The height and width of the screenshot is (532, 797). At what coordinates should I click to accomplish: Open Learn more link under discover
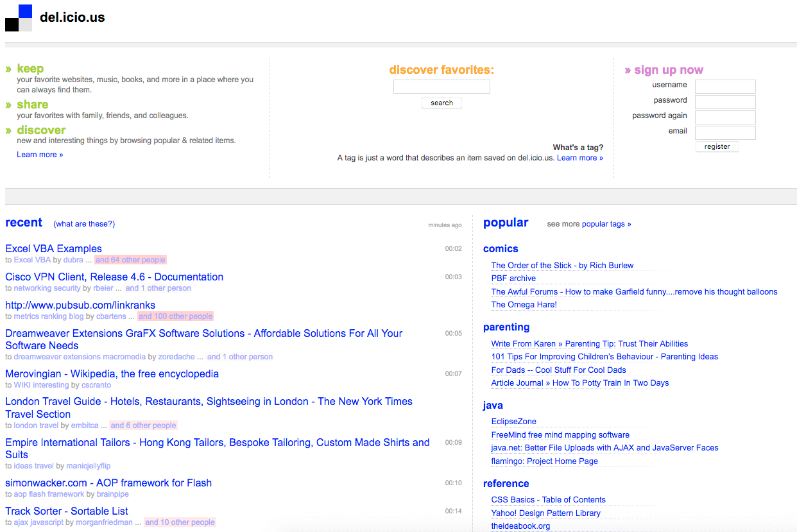coord(40,155)
